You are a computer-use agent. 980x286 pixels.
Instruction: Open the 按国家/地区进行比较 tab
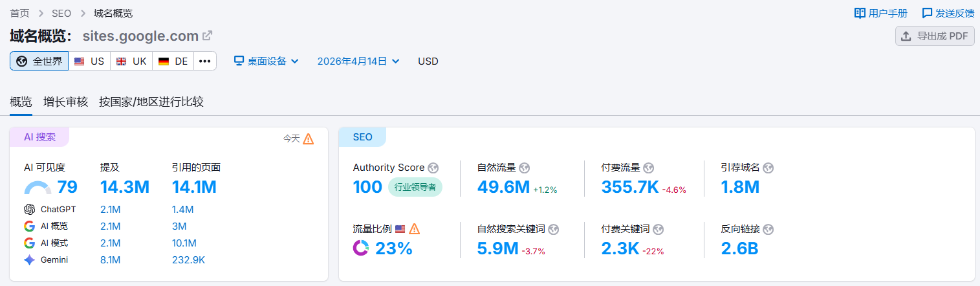[x=151, y=102]
